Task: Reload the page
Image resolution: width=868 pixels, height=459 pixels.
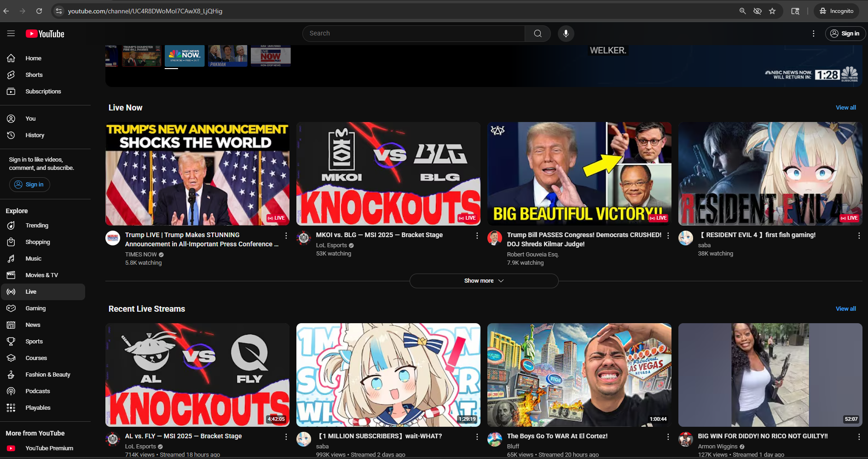Action: point(39,11)
